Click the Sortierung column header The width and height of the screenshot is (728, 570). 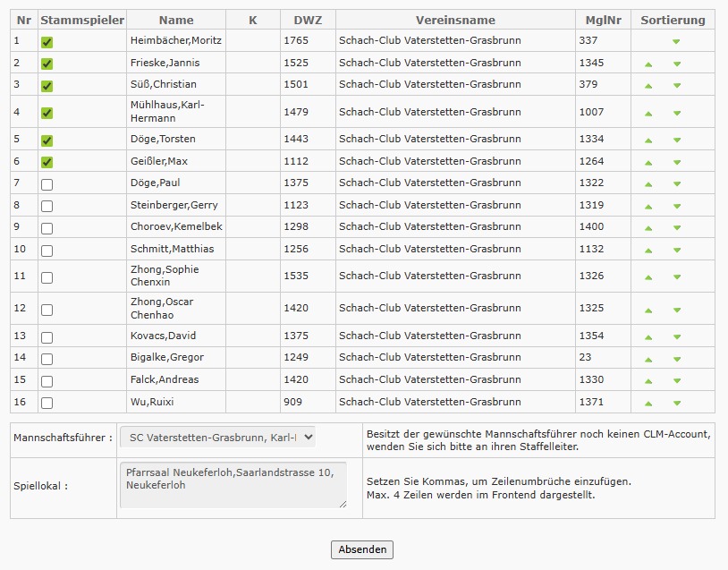click(x=673, y=20)
